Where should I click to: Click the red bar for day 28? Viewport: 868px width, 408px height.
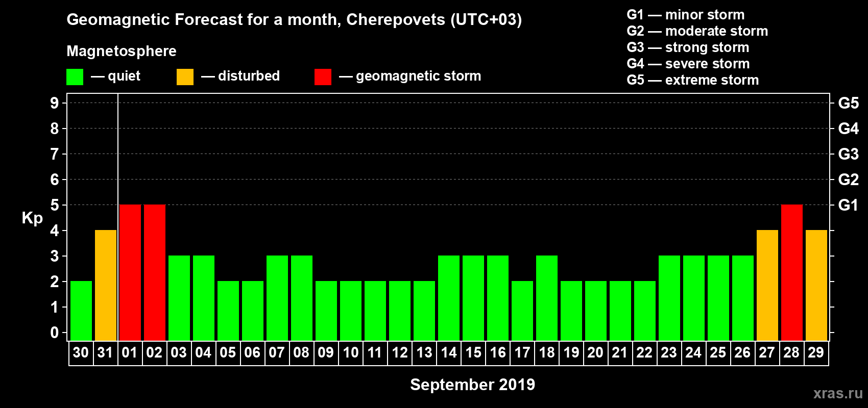(792, 272)
